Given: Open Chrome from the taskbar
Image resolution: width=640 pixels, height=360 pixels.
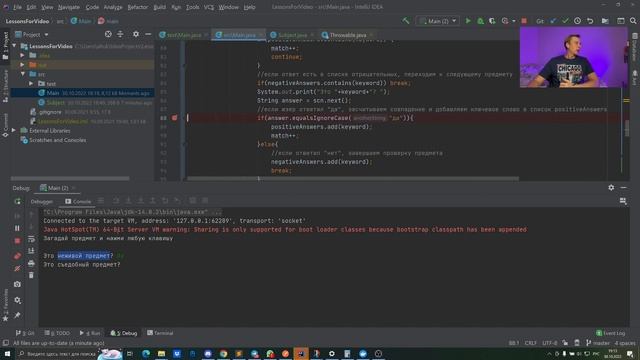Looking at the screenshot, I should point(223,353).
